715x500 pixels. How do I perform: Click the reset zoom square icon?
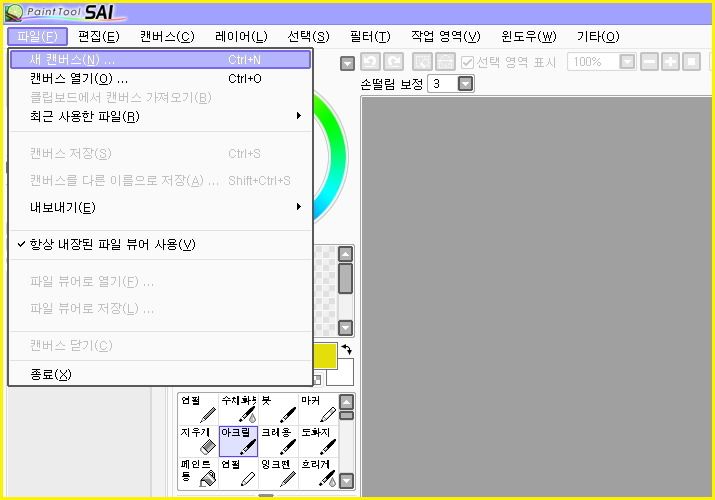click(x=691, y=62)
